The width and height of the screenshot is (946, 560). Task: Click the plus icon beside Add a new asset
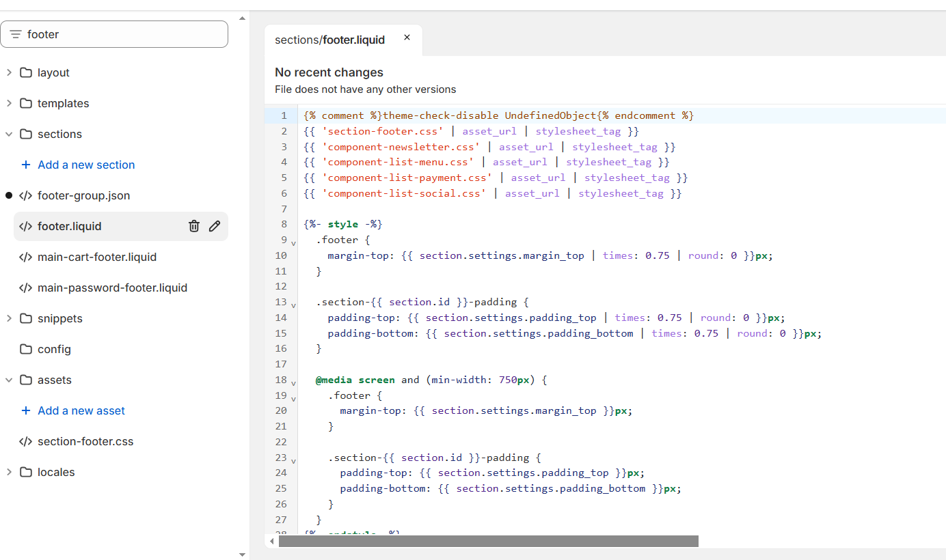coord(26,410)
